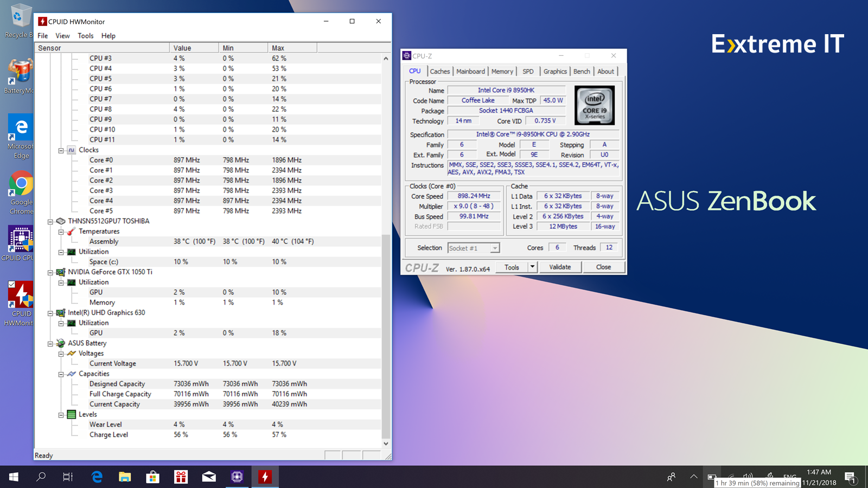This screenshot has height=488, width=868.
Task: Open the File menu in HWMonitor
Action: pyautogui.click(x=43, y=36)
